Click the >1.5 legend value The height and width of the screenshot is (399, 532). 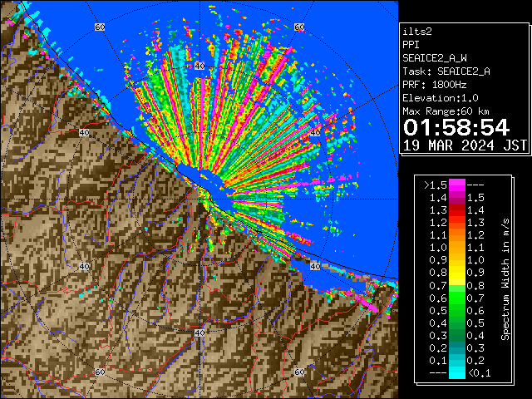(x=436, y=185)
